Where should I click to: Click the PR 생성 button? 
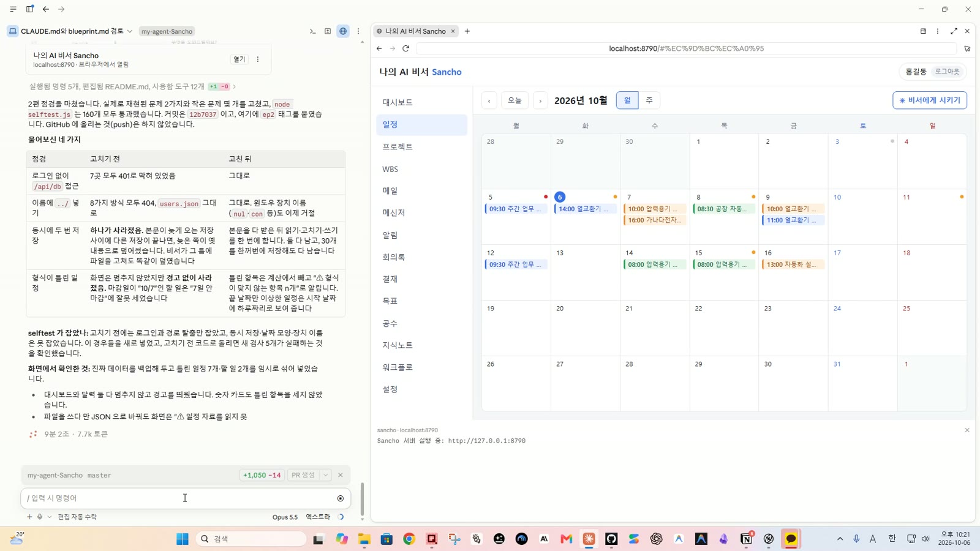303,475
